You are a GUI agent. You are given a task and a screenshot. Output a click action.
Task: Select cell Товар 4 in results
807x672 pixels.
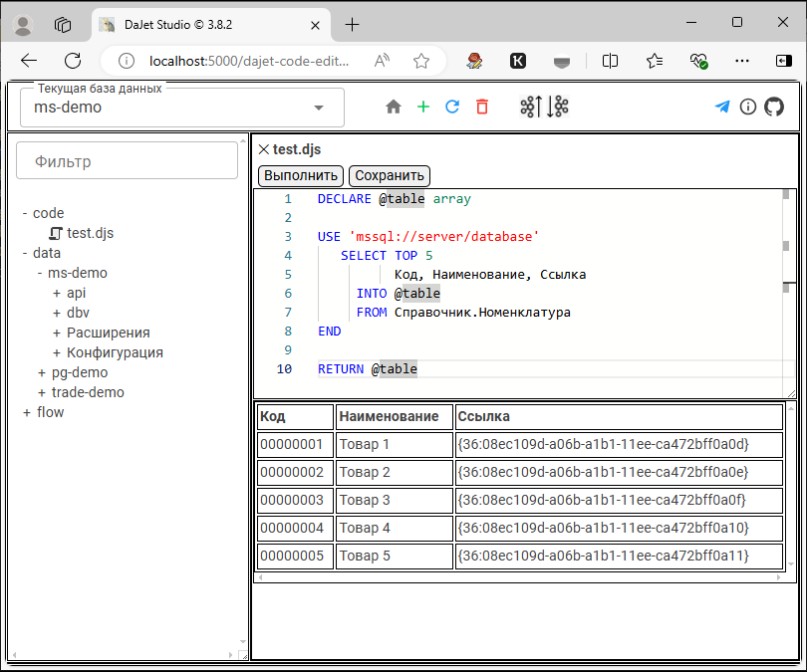click(395, 528)
